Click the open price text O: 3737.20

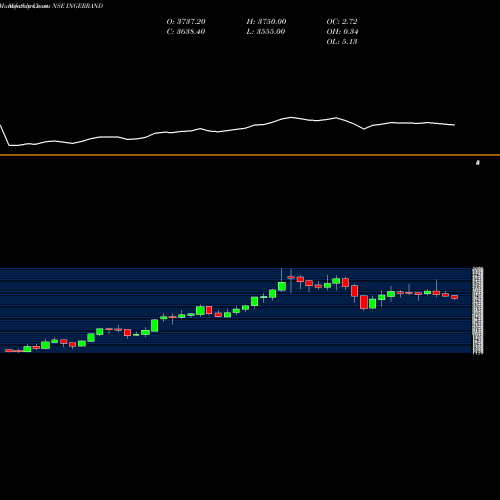tap(186, 21)
